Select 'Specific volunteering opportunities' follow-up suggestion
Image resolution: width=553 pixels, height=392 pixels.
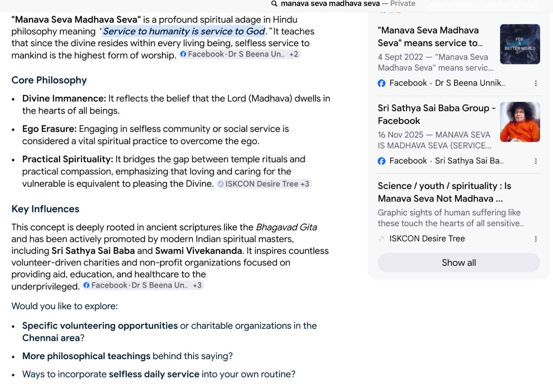(100, 326)
